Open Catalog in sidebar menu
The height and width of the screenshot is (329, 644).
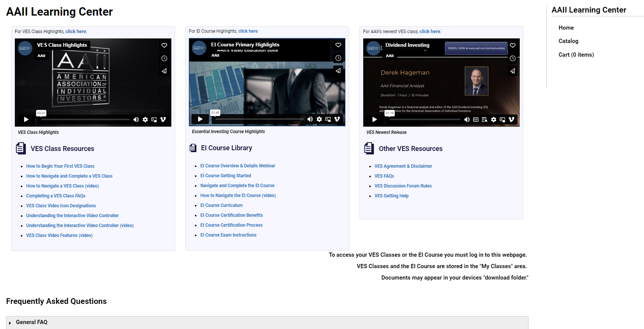tap(568, 41)
